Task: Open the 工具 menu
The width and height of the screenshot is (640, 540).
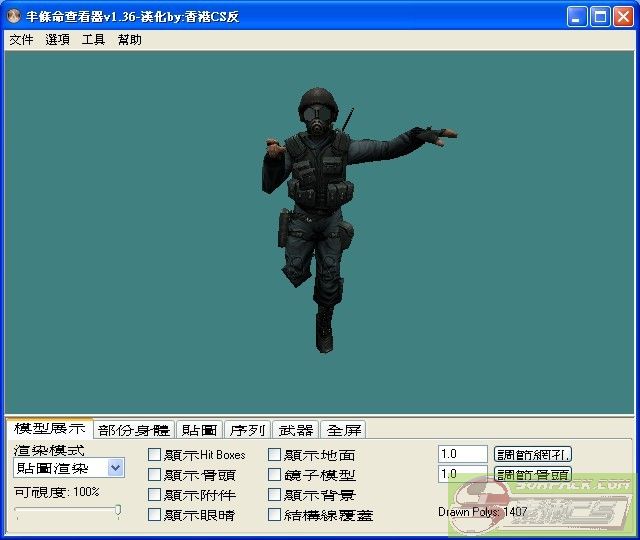Action: pyautogui.click(x=93, y=40)
